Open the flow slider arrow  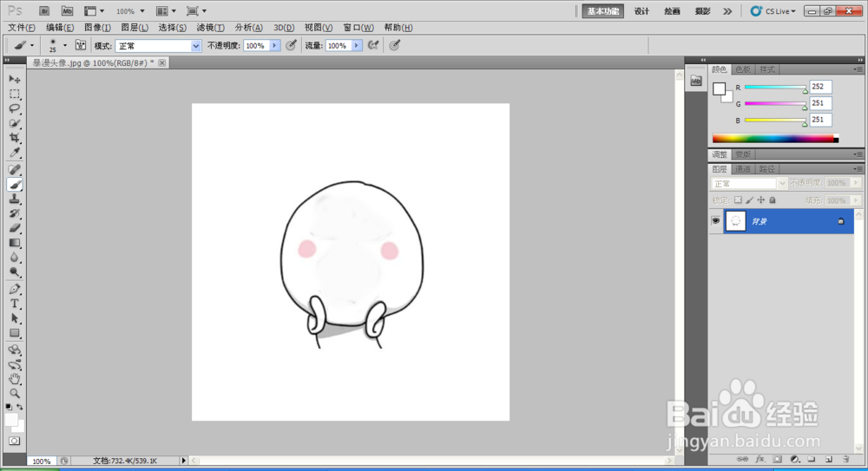pos(357,45)
